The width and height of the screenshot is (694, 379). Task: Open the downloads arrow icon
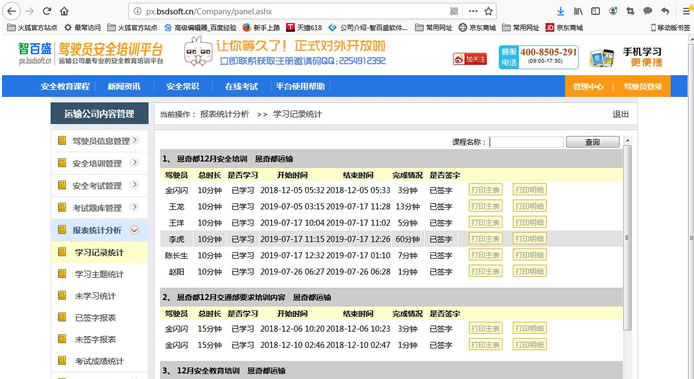(560, 11)
